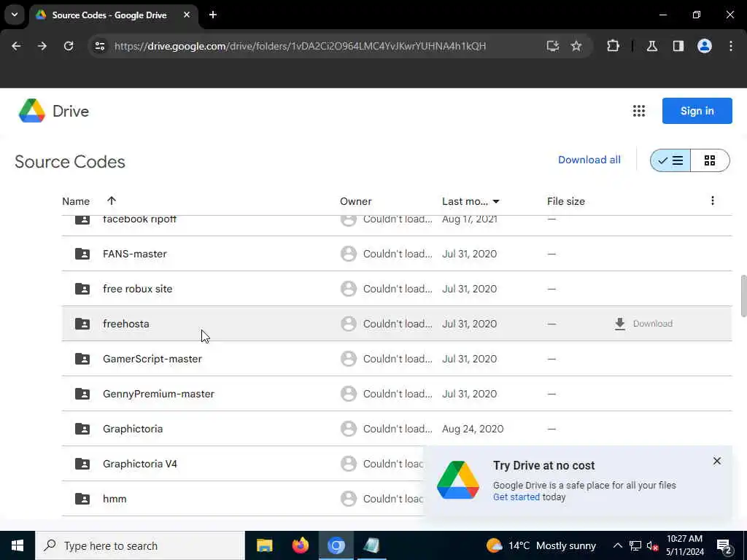This screenshot has width=747, height=560.
Task: Click the download icon on freehosta row
Action: click(620, 324)
